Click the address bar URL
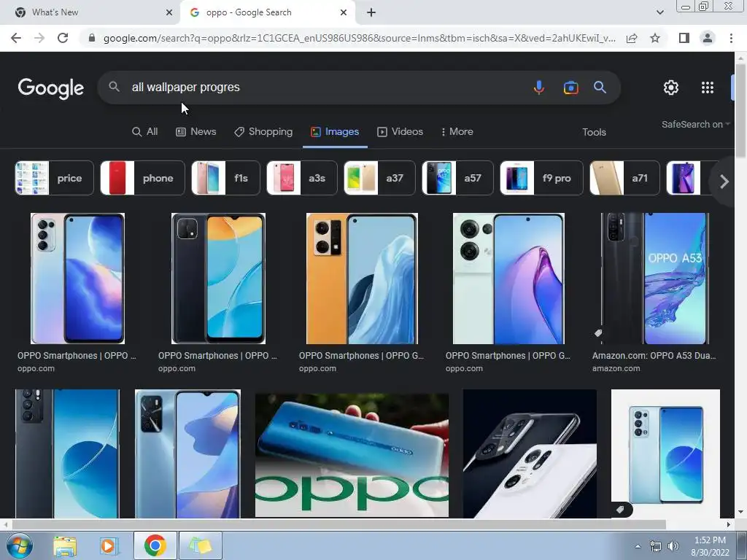Viewport: 747px width, 560px height. [359, 38]
